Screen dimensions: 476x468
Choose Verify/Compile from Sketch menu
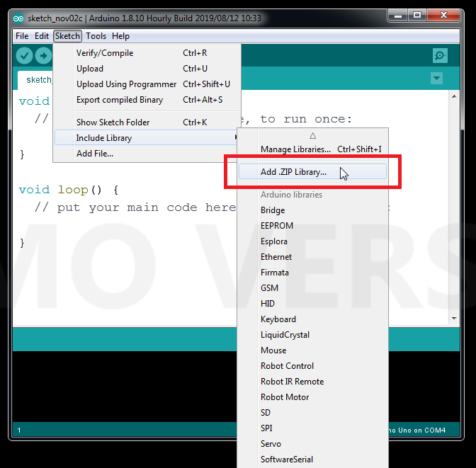pos(147,53)
